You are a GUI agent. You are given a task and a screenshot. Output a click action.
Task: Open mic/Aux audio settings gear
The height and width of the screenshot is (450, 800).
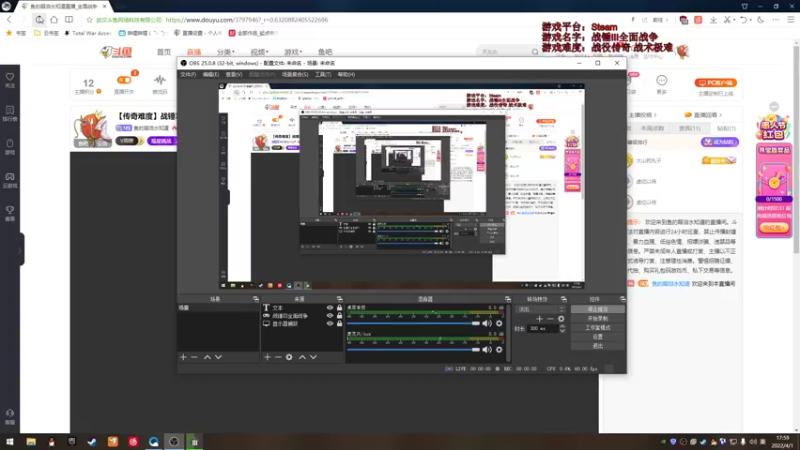499,349
